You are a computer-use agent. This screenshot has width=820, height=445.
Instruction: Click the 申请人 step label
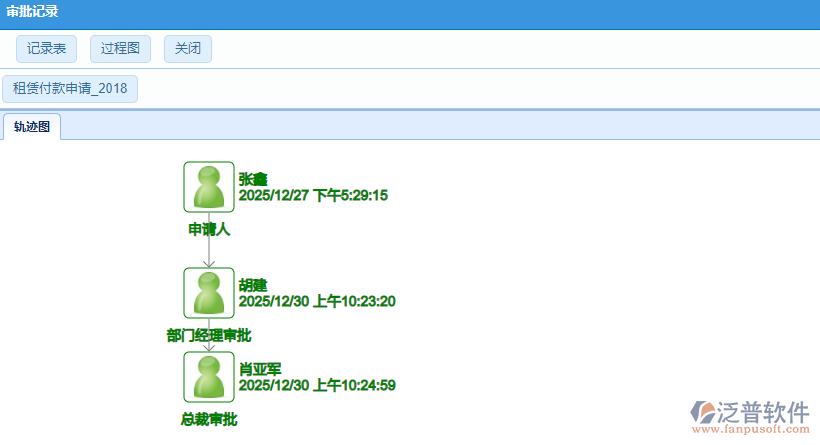(209, 230)
